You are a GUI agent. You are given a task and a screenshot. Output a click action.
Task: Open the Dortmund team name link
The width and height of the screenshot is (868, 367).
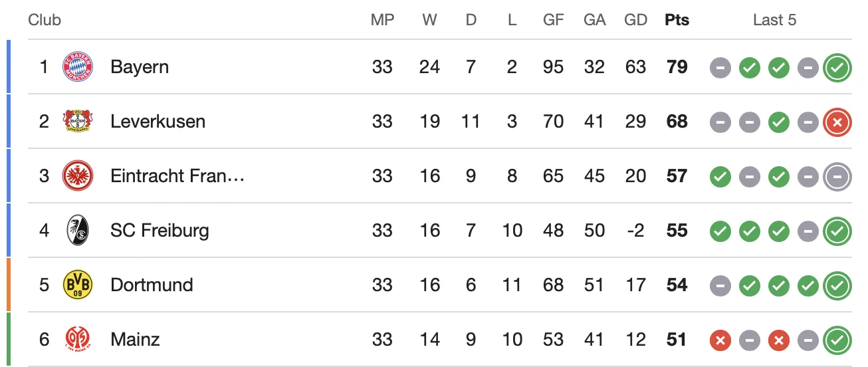point(152,285)
